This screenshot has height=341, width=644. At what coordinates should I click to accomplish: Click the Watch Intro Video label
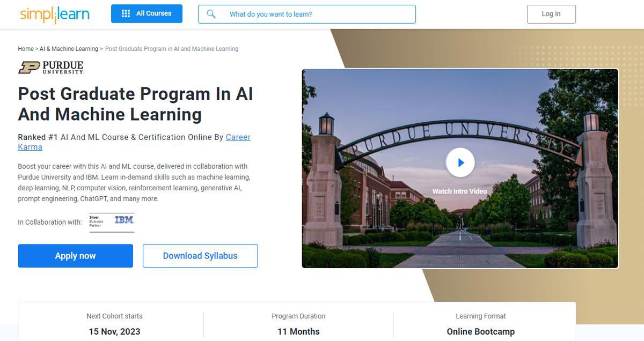point(460,191)
